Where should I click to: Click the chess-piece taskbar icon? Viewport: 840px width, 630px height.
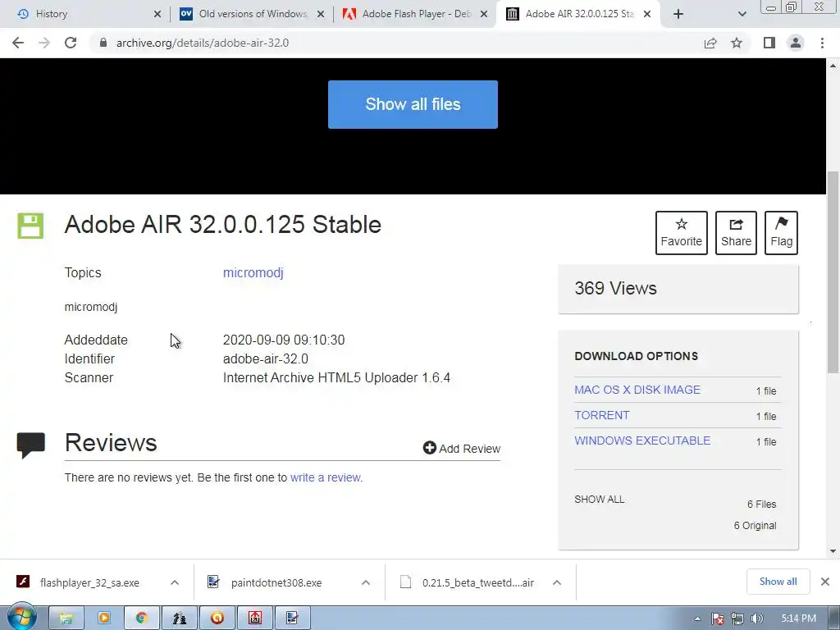(179, 619)
